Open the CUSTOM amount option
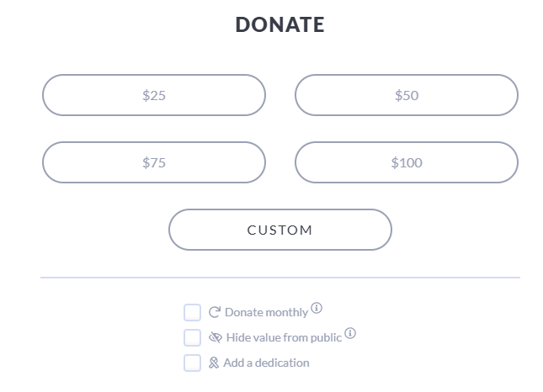The image size is (543, 392). (280, 230)
